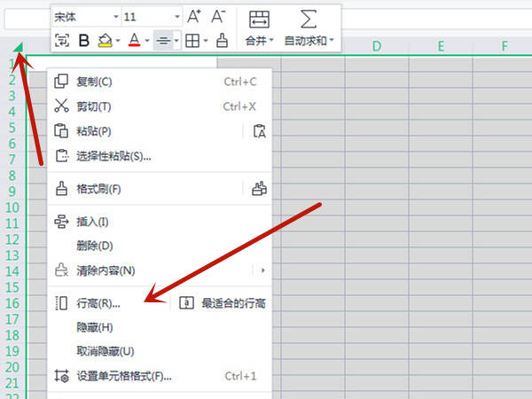Click the AutoSum sigma icon
This screenshot has width=532, height=399.
pos(309,19)
